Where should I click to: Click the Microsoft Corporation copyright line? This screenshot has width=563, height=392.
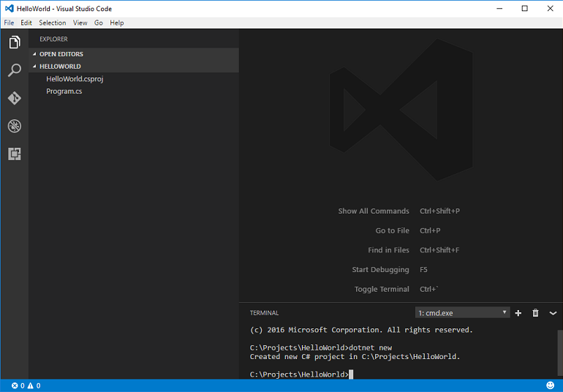361,330
